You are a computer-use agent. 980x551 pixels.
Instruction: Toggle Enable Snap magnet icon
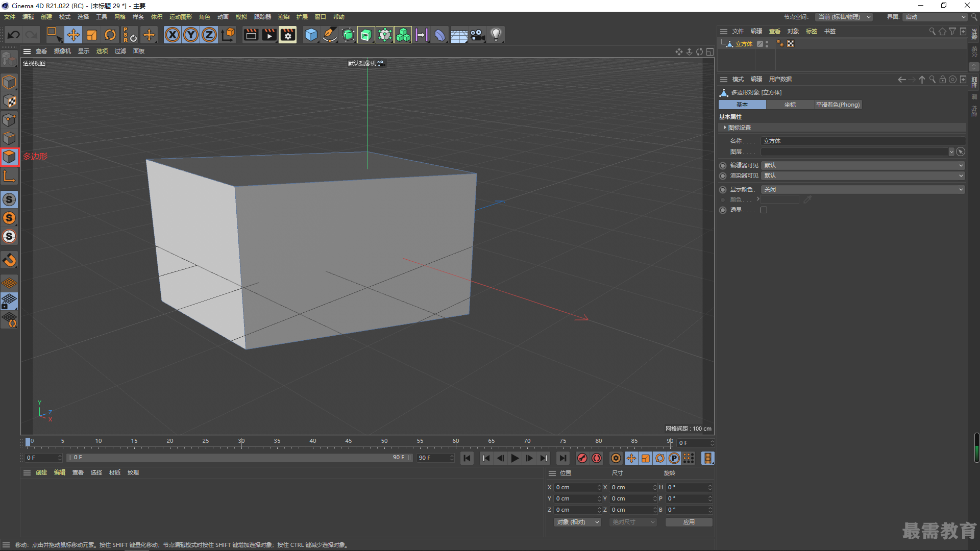click(x=9, y=260)
